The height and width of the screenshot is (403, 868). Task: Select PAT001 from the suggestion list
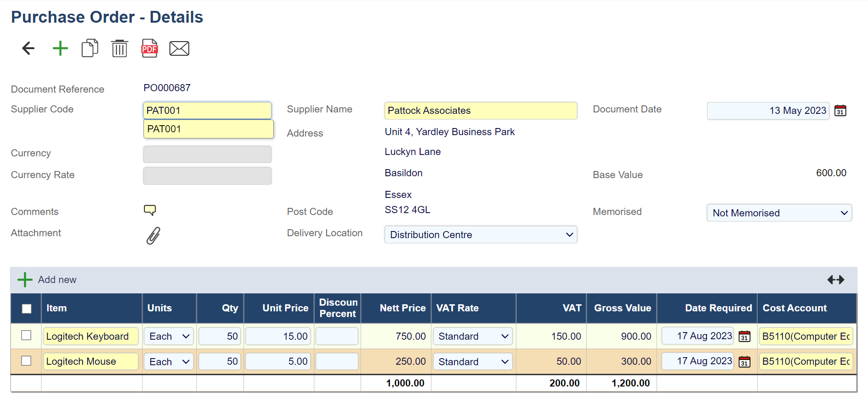coord(208,129)
